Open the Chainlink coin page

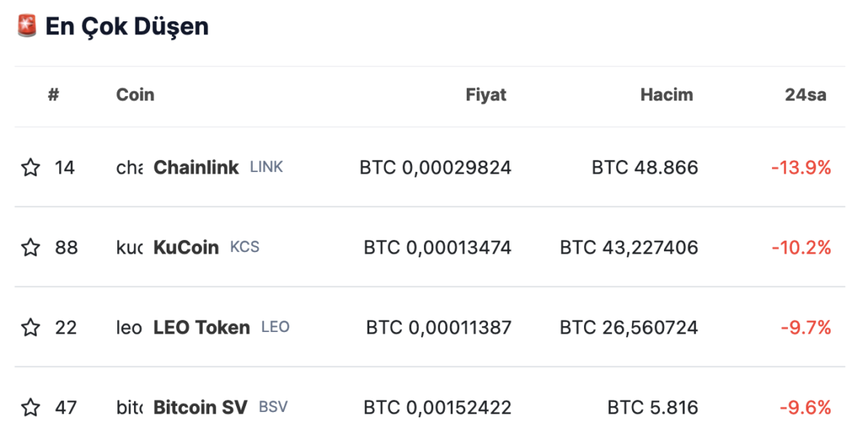pyautogui.click(x=196, y=168)
